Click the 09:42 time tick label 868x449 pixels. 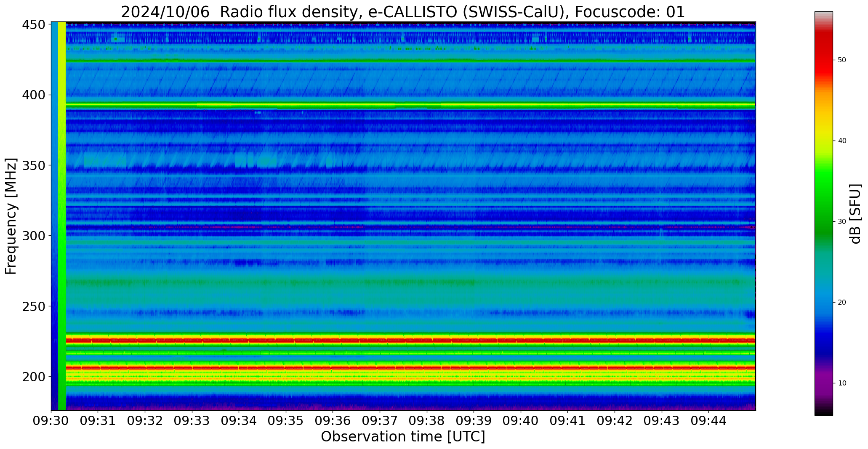[x=615, y=420]
